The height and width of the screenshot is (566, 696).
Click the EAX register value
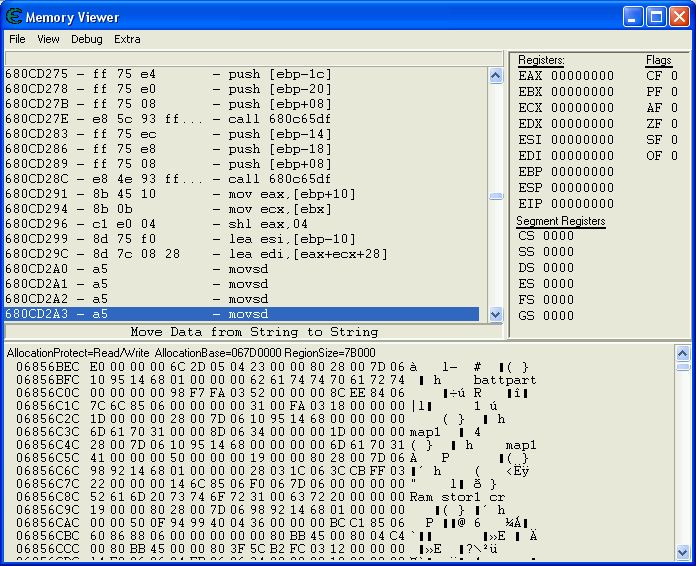[x=582, y=76]
